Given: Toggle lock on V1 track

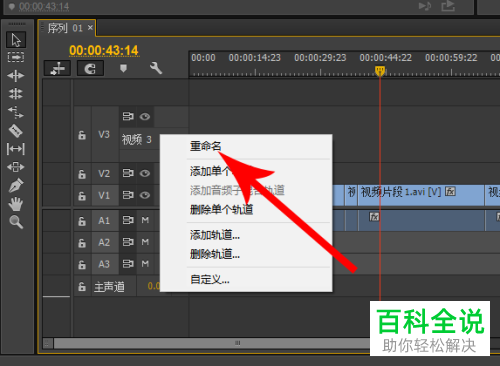Looking at the screenshot, I should (x=82, y=196).
